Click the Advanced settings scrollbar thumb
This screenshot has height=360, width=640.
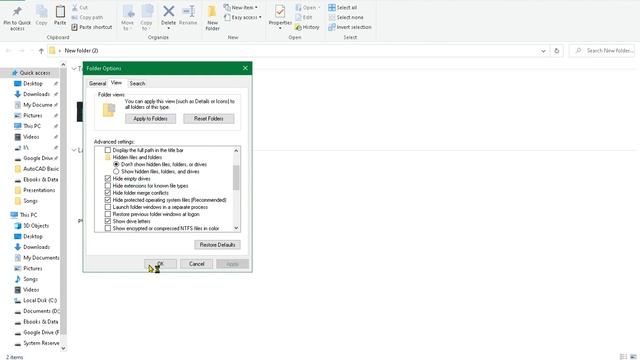coord(236,178)
